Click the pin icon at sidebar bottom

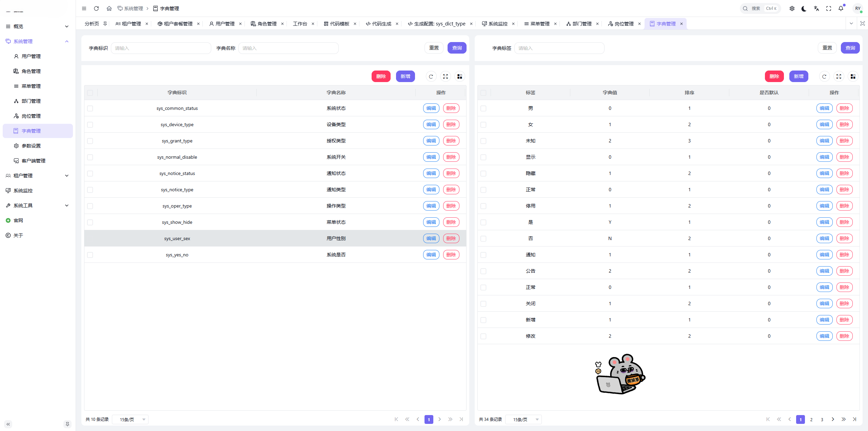pyautogui.click(x=67, y=424)
